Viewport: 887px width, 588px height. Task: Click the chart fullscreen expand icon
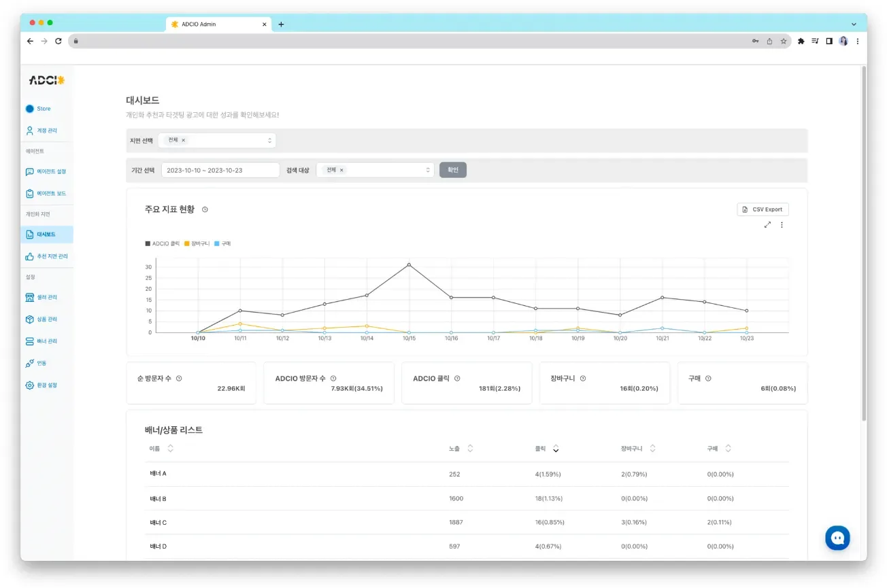pos(767,225)
